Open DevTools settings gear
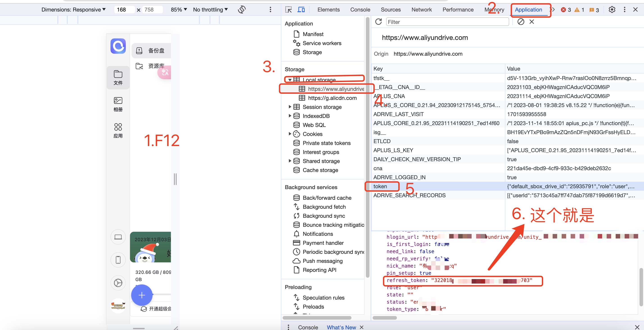 [x=612, y=9]
